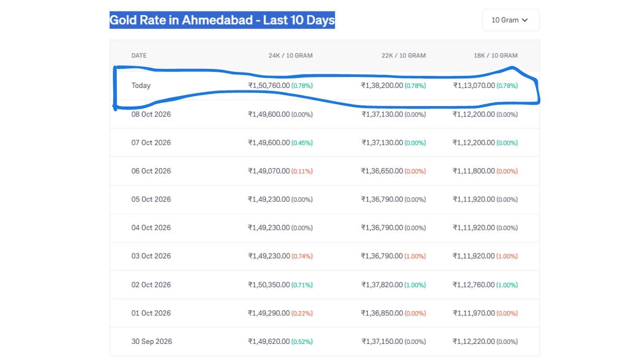
Task: Click today's 24K price ₹1,50,760.00
Action: [269, 85]
